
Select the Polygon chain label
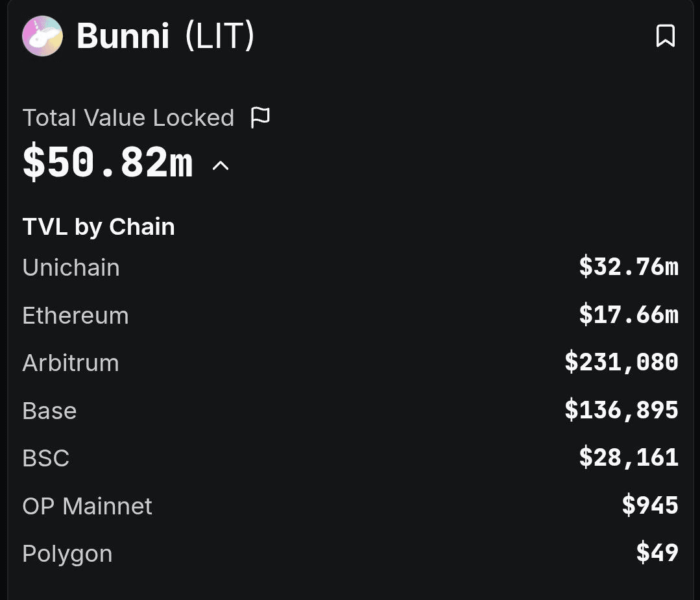pyautogui.click(x=67, y=554)
